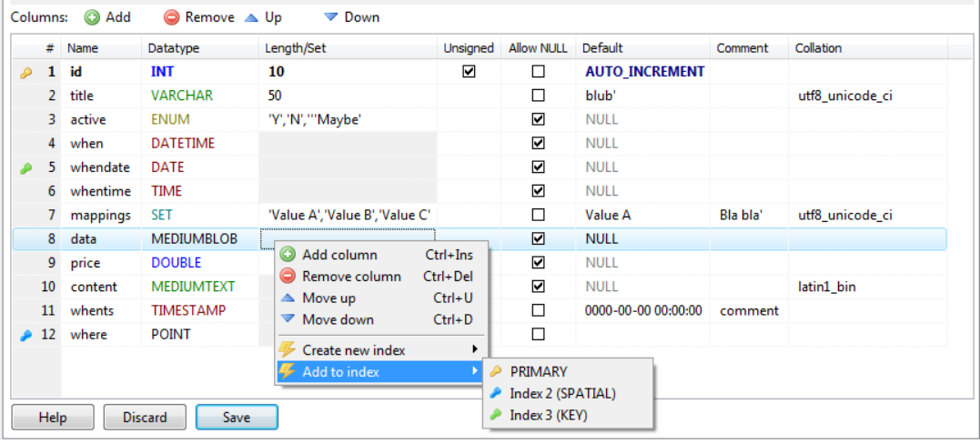Uncheck Allow NULL for the price column
This screenshot has width=980, height=444.
pos(538,263)
